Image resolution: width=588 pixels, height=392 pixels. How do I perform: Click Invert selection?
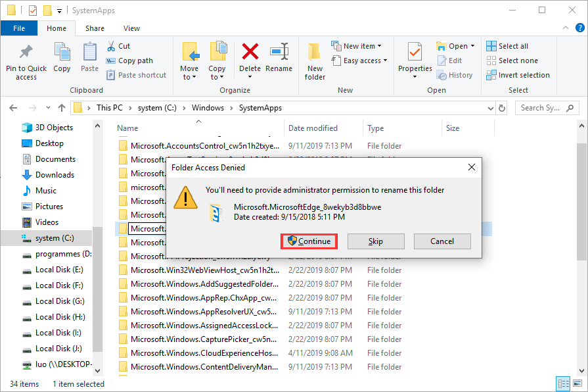coord(518,75)
